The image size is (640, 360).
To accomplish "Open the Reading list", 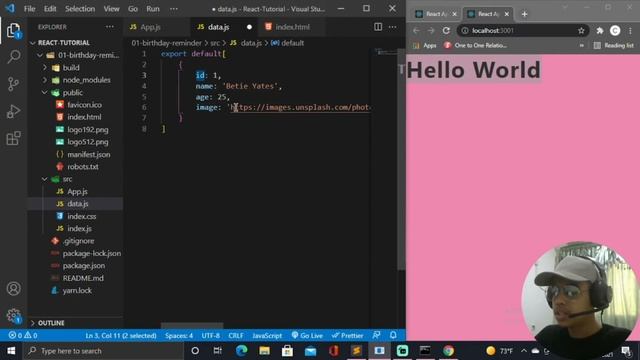I will 614,45.
